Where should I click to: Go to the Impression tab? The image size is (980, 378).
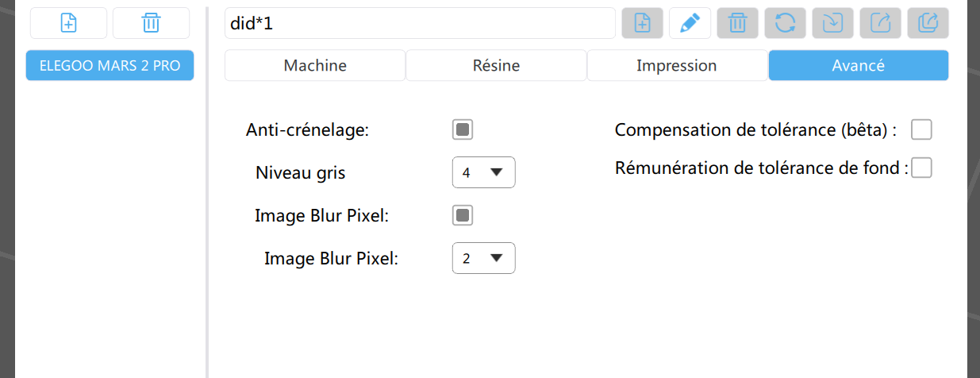coord(677,66)
